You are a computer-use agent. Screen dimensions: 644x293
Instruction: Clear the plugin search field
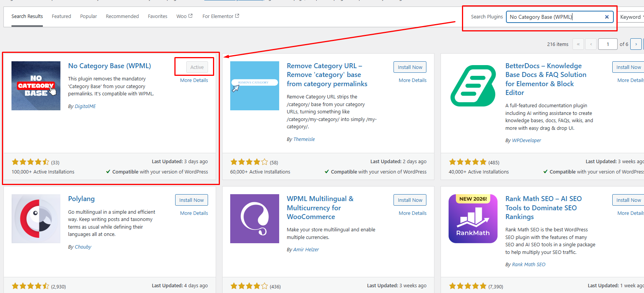(607, 17)
